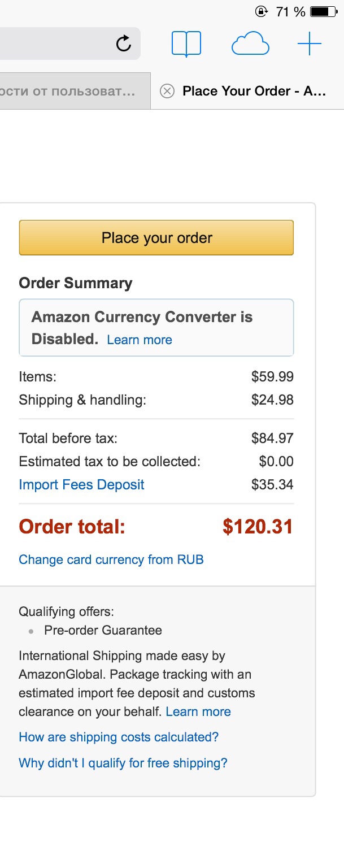
Task: Tap the Pre-order Guarantee offer text
Action: pos(103,630)
